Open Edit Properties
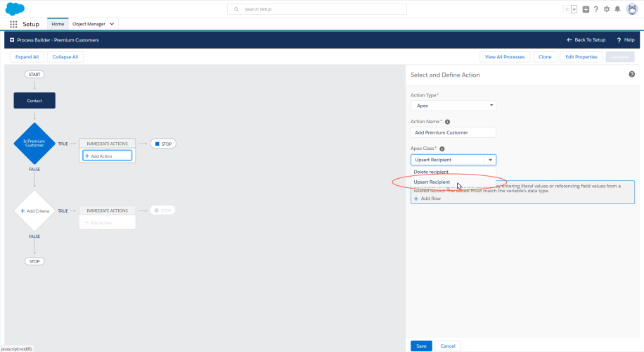644x352 pixels. (581, 57)
